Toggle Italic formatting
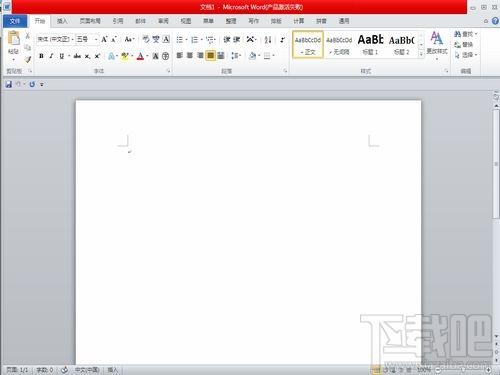This screenshot has width=500, height=375. tap(51, 56)
